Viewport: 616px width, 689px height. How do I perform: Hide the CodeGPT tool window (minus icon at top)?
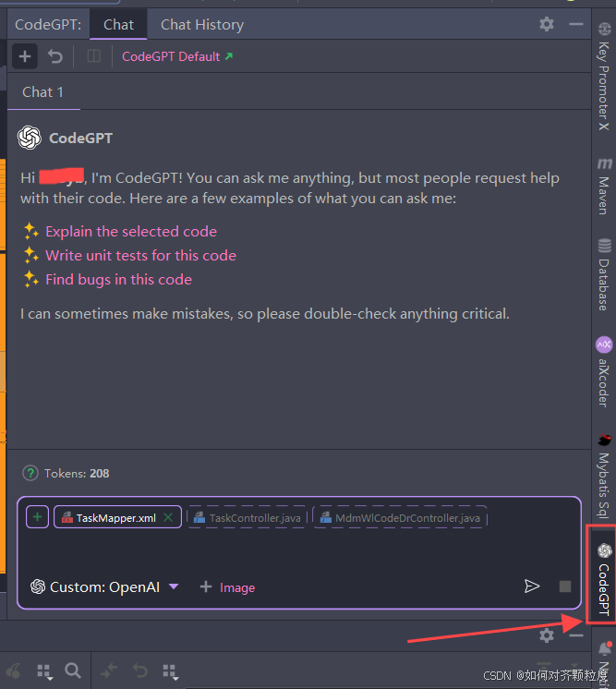coord(576,24)
